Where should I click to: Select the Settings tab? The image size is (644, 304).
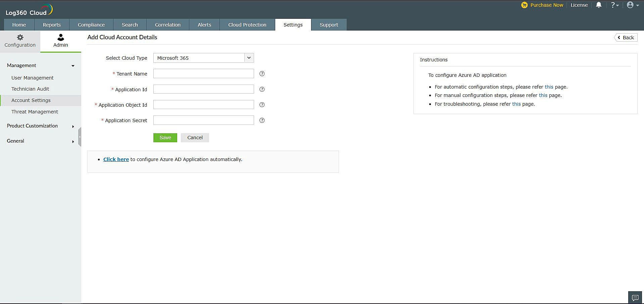tap(293, 25)
